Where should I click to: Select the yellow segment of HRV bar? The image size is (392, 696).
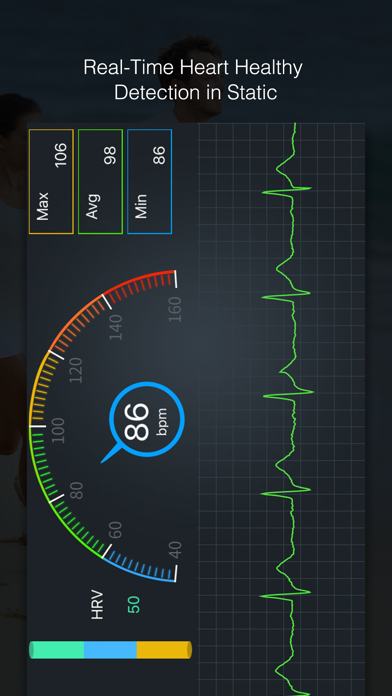[164, 650]
